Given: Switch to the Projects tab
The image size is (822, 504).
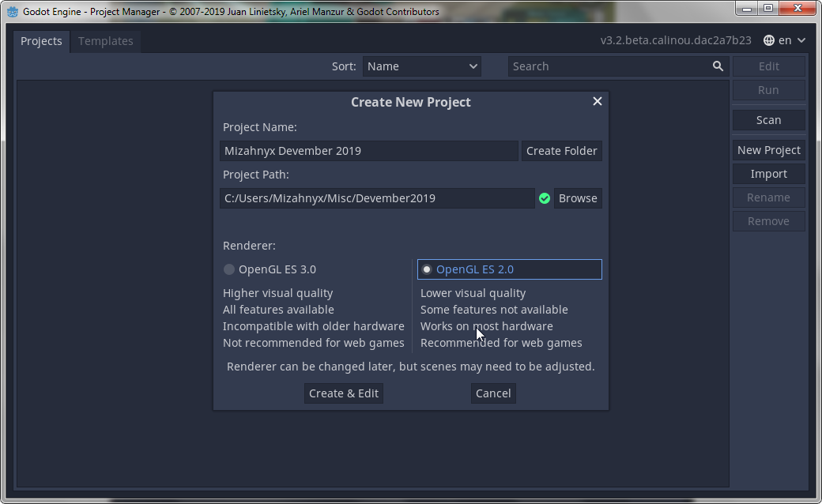Looking at the screenshot, I should click(x=41, y=41).
